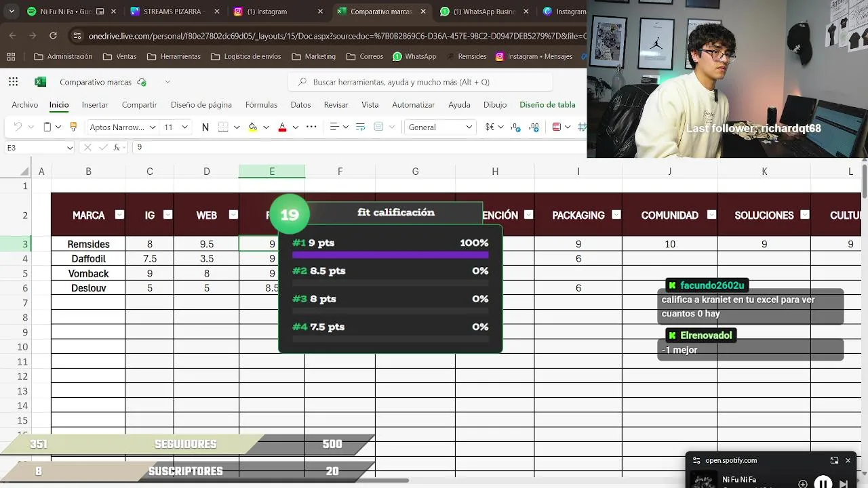Open the font color picker arrow

(x=295, y=127)
